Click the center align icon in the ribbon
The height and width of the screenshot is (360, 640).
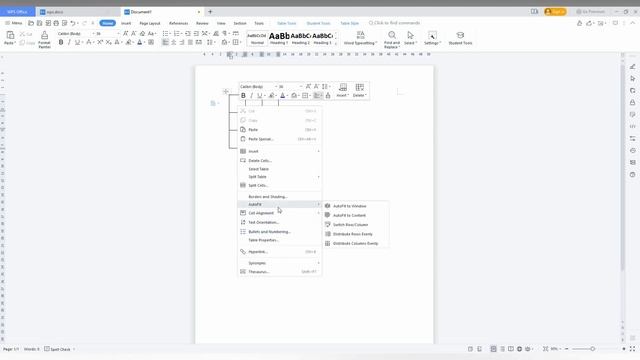point(173,42)
